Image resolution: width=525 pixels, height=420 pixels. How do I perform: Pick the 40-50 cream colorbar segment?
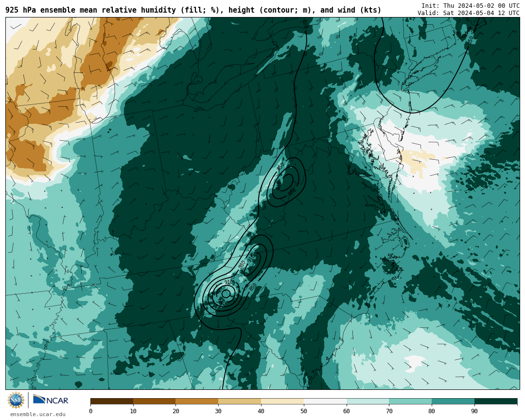(282, 401)
